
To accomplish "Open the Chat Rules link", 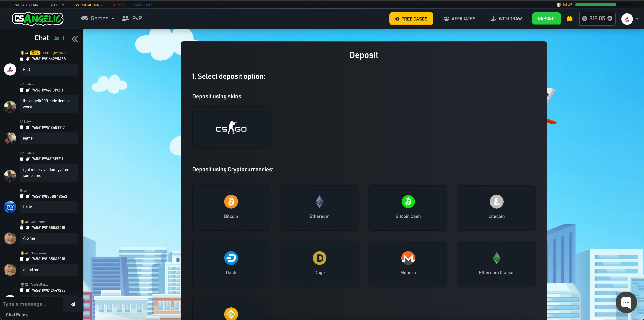I will pos(17,314).
